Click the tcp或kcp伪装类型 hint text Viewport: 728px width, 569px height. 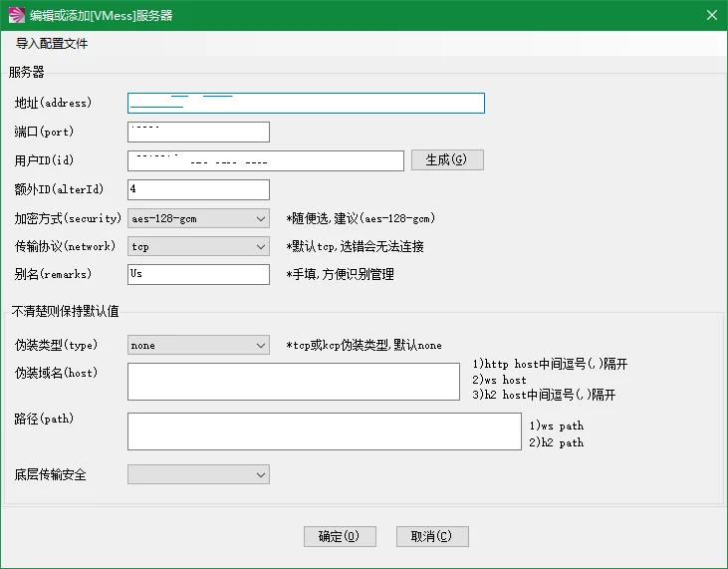coord(364,345)
